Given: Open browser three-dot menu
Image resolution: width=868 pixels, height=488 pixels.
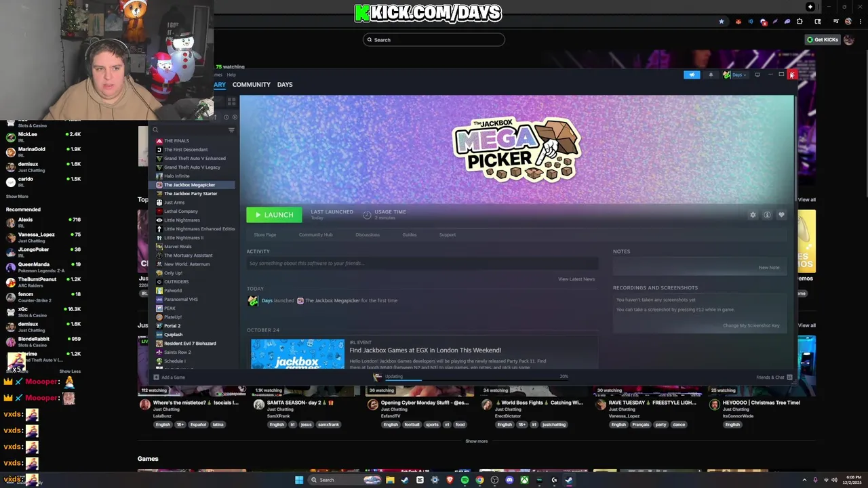Looking at the screenshot, I should coord(859,22).
